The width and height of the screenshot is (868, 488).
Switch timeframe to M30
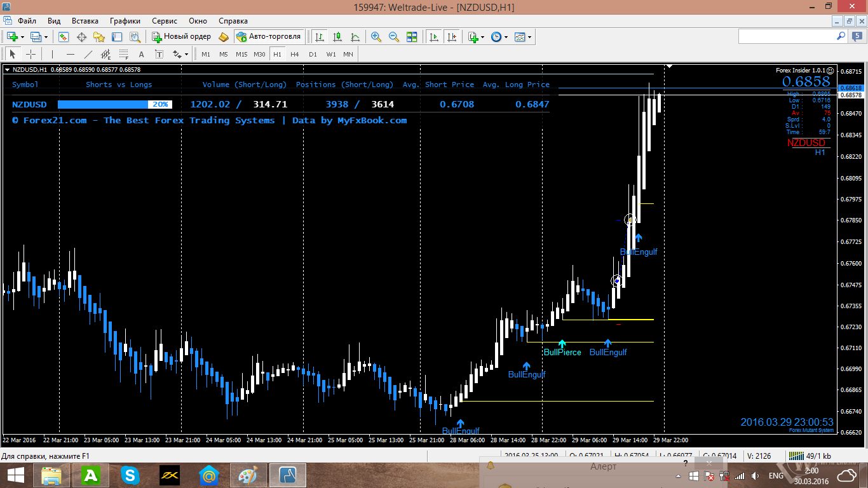tap(259, 54)
